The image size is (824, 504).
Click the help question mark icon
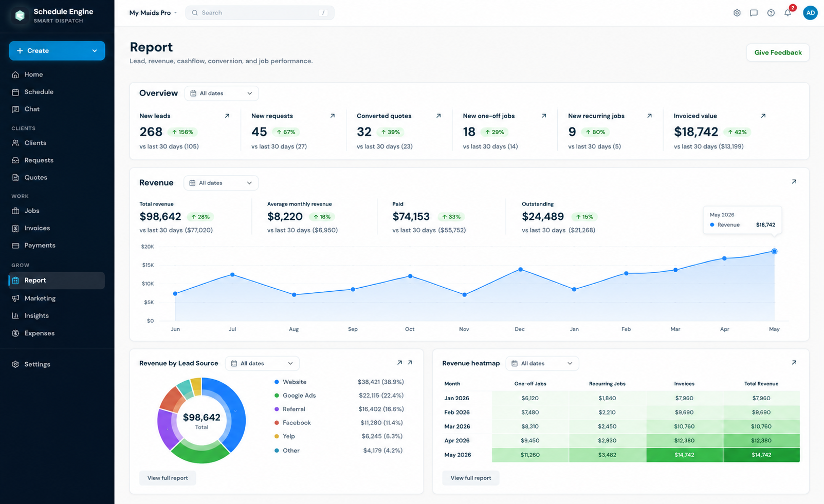(771, 13)
